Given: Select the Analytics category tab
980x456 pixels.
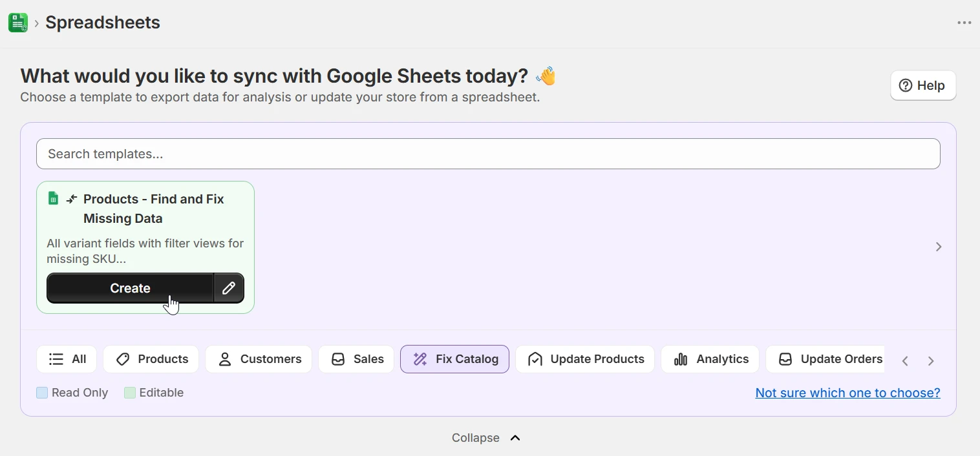Looking at the screenshot, I should tap(710, 359).
